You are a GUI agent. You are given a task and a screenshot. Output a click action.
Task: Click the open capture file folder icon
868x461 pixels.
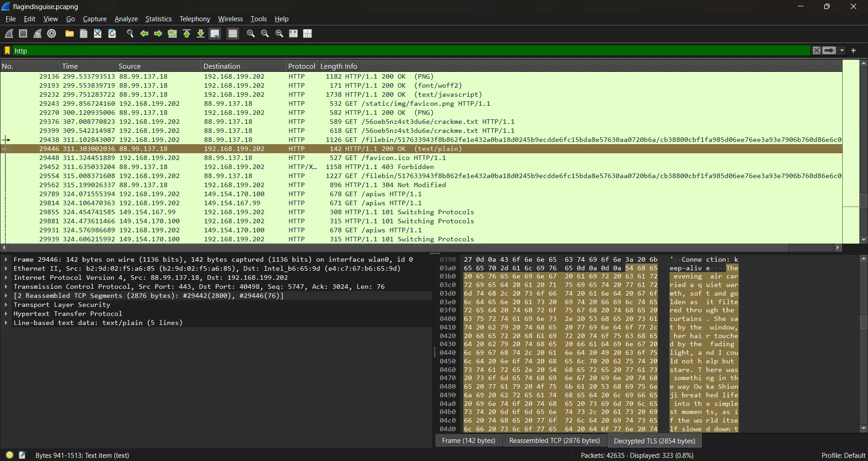tap(69, 34)
